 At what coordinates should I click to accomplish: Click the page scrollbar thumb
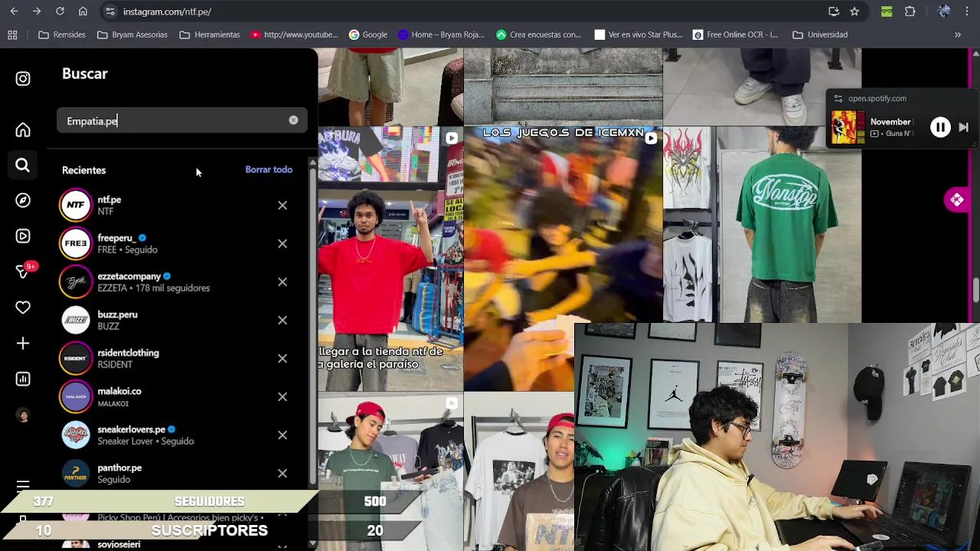[975, 291]
